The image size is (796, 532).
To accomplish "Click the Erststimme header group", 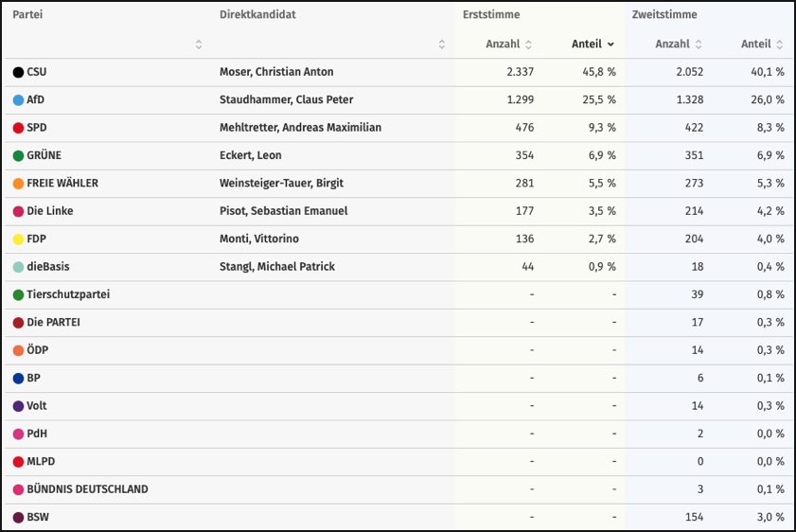I will tap(491, 15).
